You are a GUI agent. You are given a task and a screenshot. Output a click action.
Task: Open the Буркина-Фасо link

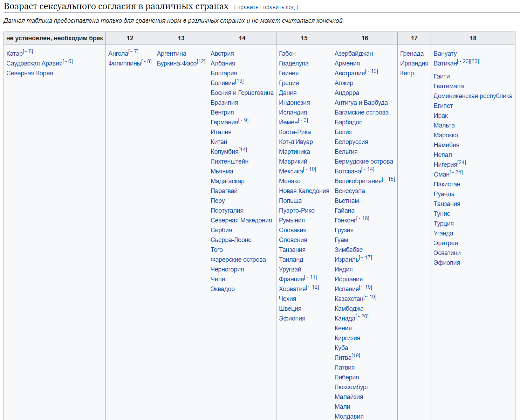[177, 63]
